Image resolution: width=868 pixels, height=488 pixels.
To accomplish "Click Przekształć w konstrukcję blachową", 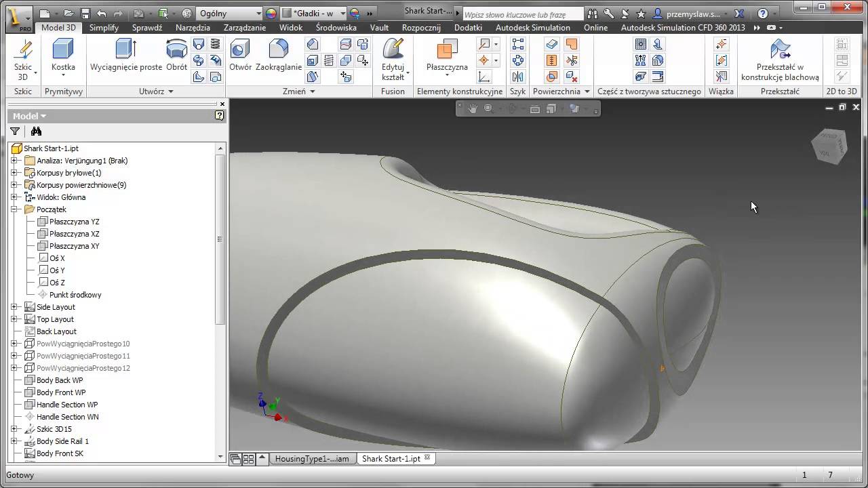I will [x=780, y=60].
